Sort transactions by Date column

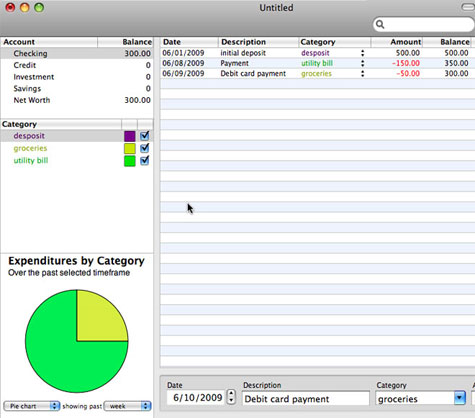click(189, 42)
